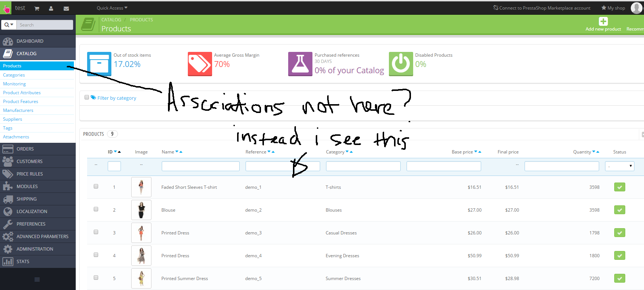The height and width of the screenshot is (290, 644).
Task: Enable the Filter by category checkbox
Action: (x=87, y=98)
